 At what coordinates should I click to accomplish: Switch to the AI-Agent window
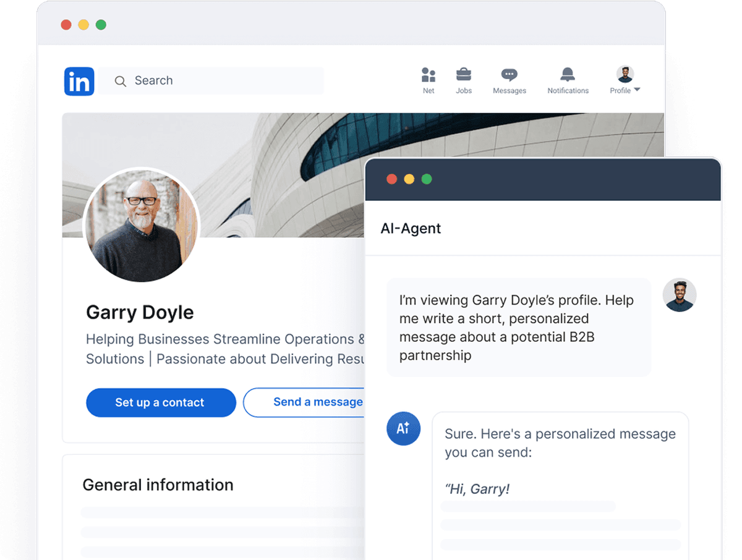[x=543, y=179]
